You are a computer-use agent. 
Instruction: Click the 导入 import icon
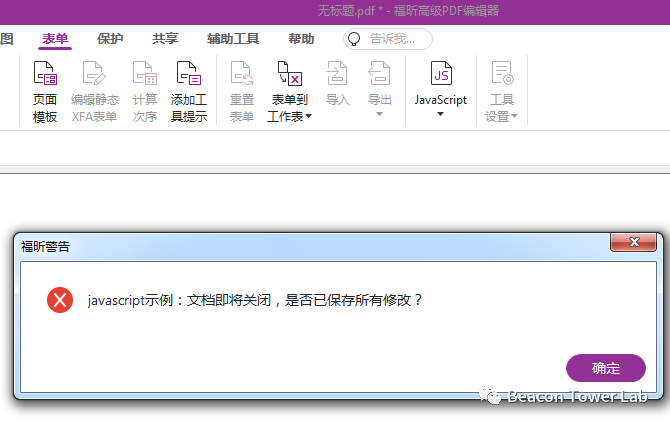[x=337, y=73]
